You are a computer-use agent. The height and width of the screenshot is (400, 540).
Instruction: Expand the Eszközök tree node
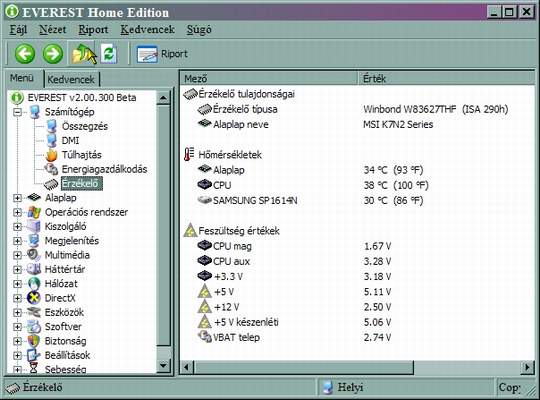pyautogui.click(x=17, y=312)
